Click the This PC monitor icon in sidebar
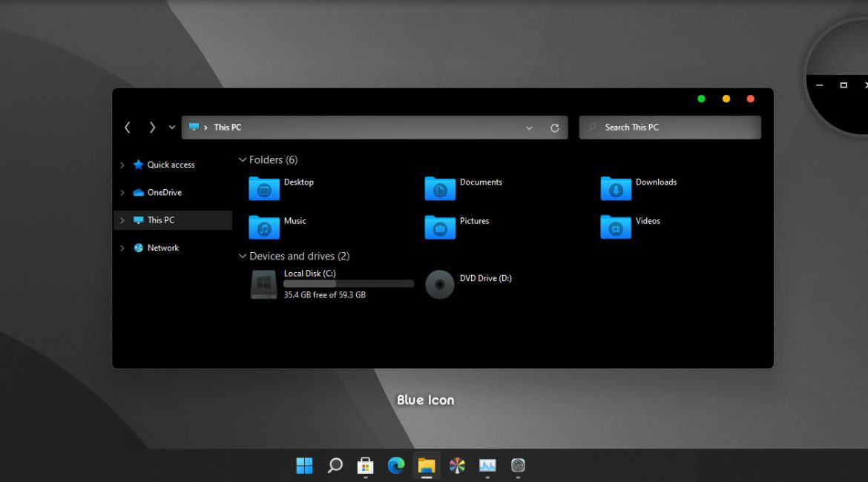Screen dimensions: 868x482 click(x=139, y=220)
